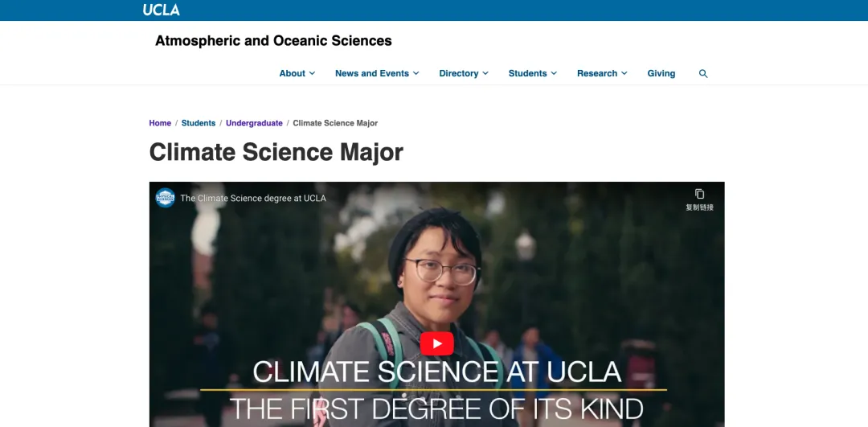Click the copy link icon on the video
This screenshot has height=427, width=868.
click(x=699, y=195)
